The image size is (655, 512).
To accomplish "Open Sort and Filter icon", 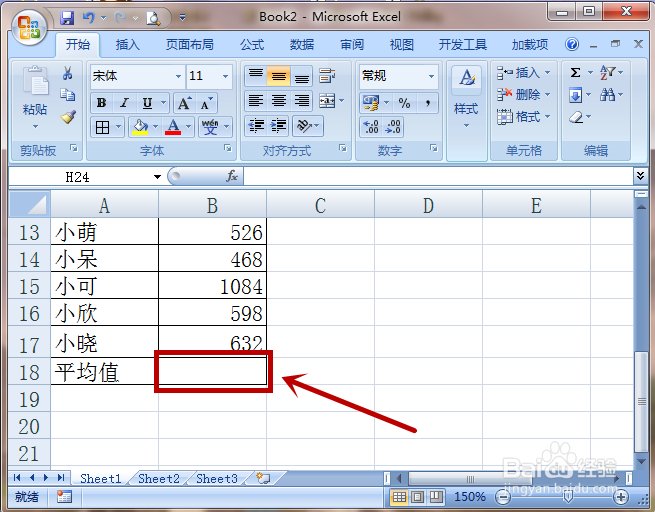I will (607, 73).
